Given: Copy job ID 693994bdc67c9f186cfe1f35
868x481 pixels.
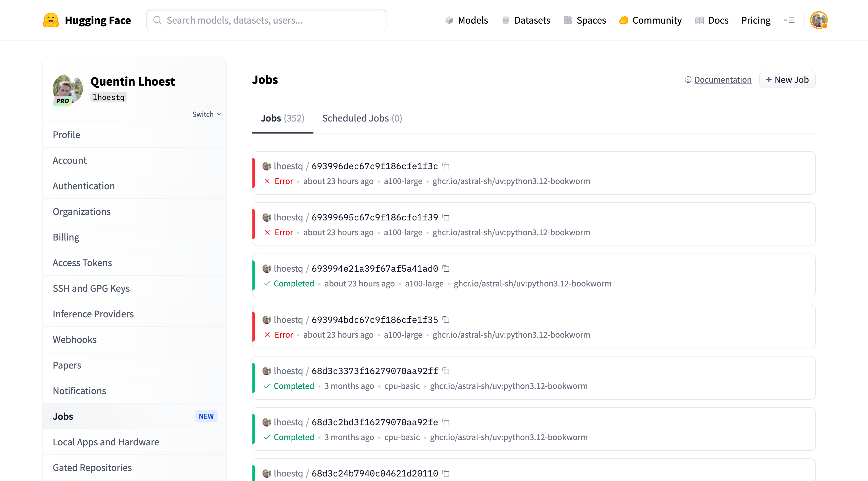Looking at the screenshot, I should [446, 320].
